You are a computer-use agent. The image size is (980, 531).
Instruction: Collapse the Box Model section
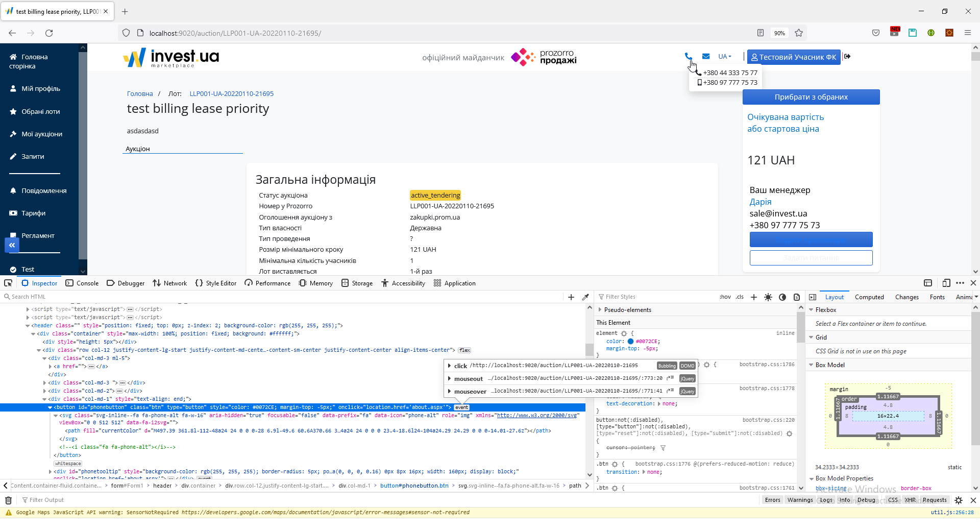pyautogui.click(x=811, y=365)
